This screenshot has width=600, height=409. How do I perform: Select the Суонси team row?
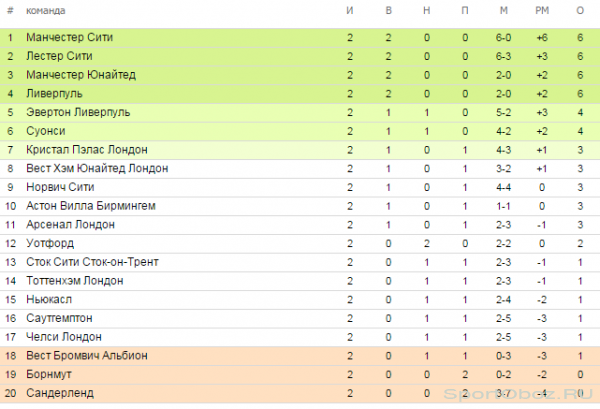pyautogui.click(x=300, y=131)
